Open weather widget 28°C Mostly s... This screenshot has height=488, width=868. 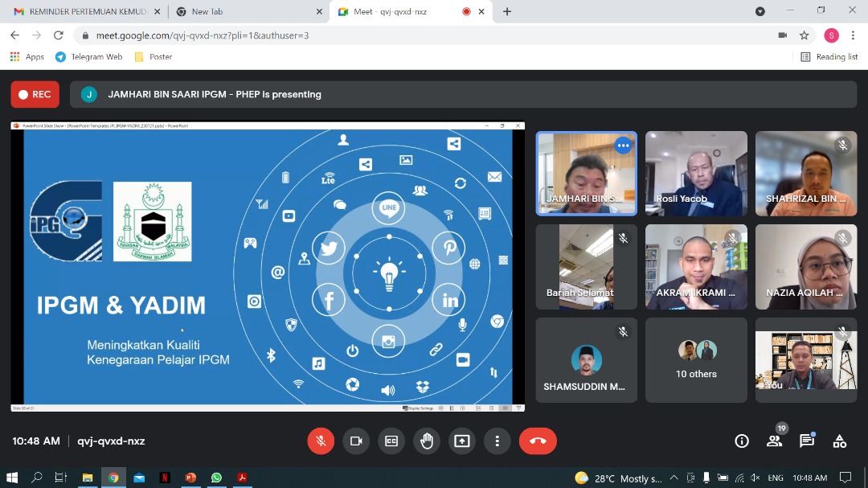618,478
